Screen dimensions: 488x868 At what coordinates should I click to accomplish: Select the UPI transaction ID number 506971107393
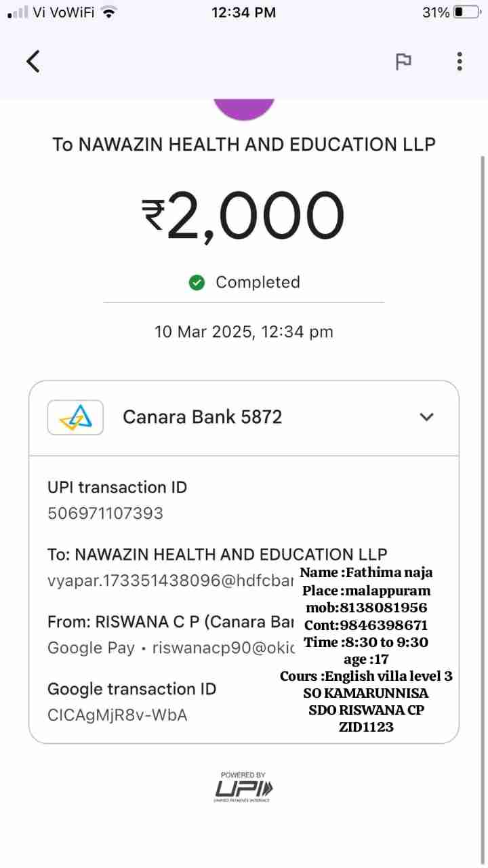coord(105,513)
